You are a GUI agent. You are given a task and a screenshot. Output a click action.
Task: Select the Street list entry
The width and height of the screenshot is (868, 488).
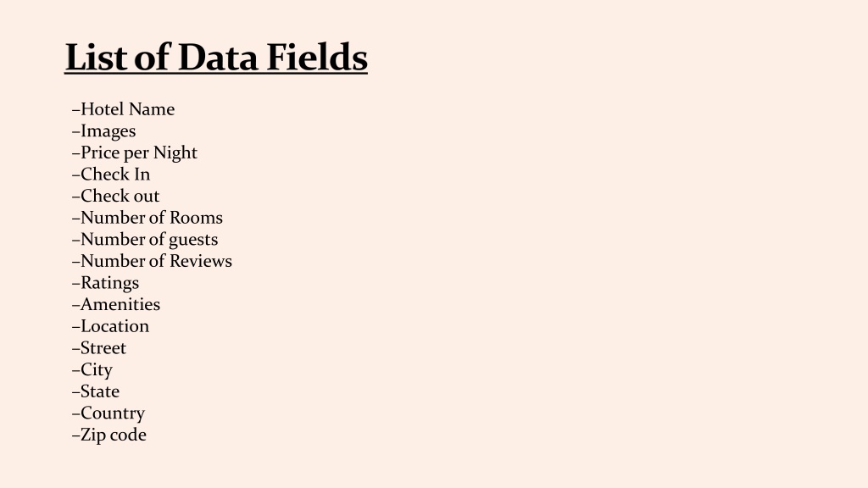tap(99, 348)
